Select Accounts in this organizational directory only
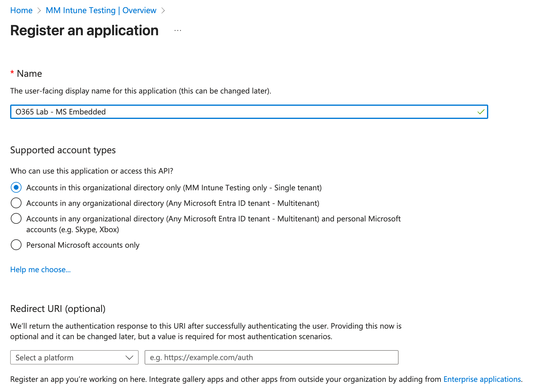This screenshot has width=542, height=392. tap(16, 188)
